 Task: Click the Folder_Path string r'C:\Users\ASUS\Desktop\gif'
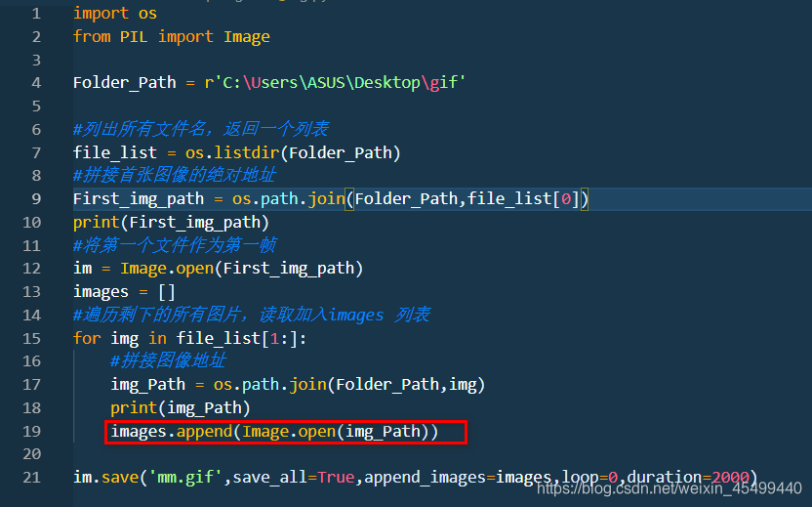click(x=335, y=83)
